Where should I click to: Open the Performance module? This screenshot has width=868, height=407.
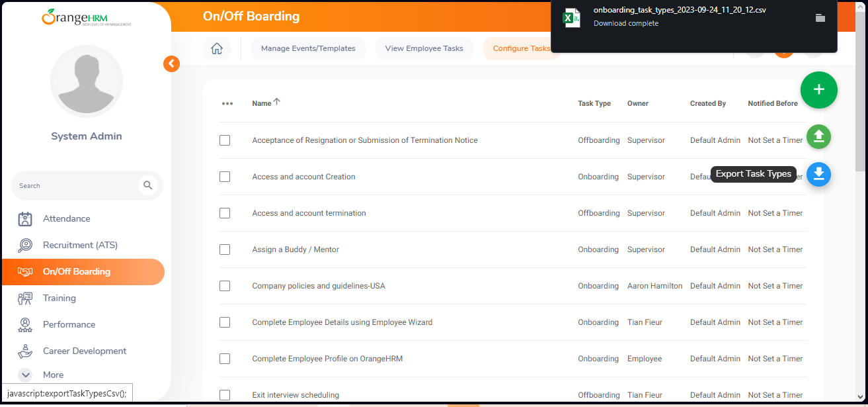(69, 325)
